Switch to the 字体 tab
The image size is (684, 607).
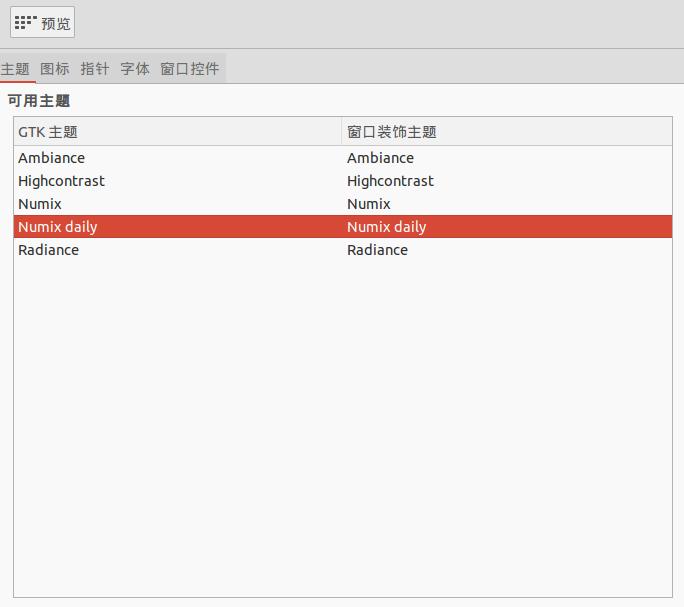[135, 69]
